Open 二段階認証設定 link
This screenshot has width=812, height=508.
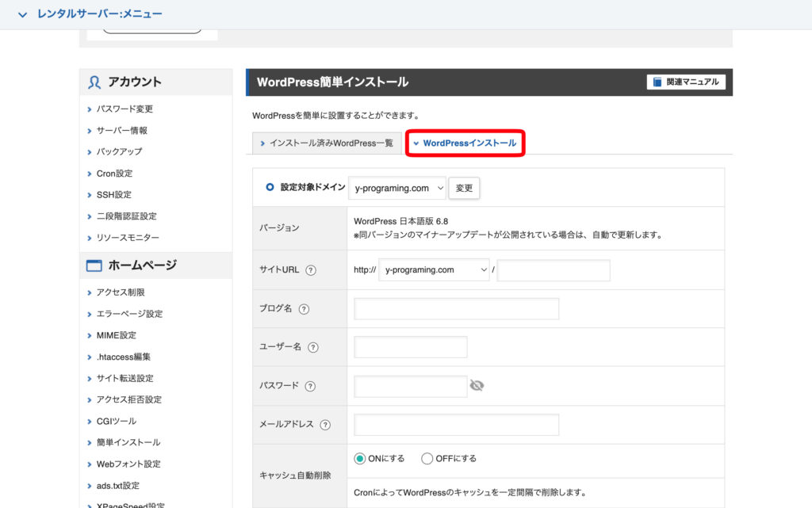coord(126,216)
